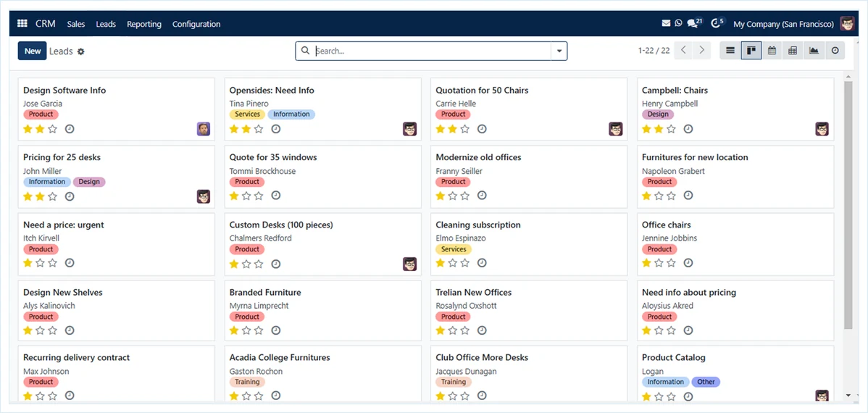Click contact name Aloysius Akred

point(667,306)
